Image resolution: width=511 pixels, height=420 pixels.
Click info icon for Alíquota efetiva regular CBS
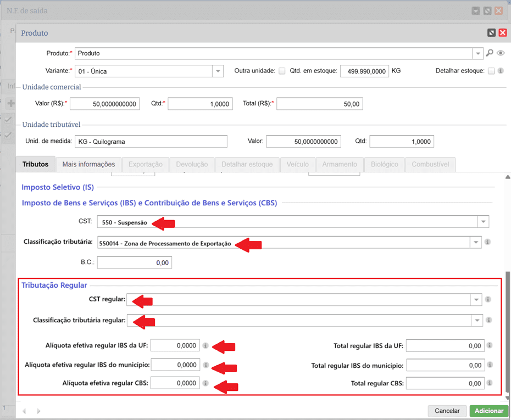click(205, 383)
